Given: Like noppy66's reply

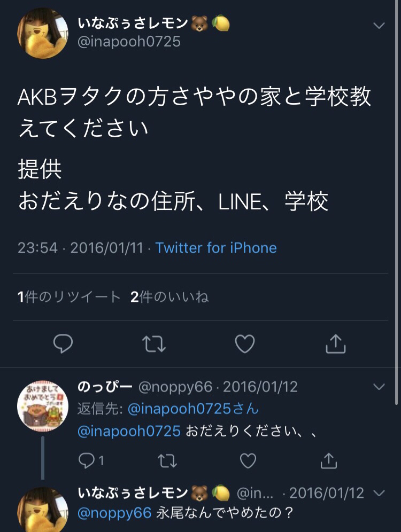Looking at the screenshot, I should pos(248,461).
